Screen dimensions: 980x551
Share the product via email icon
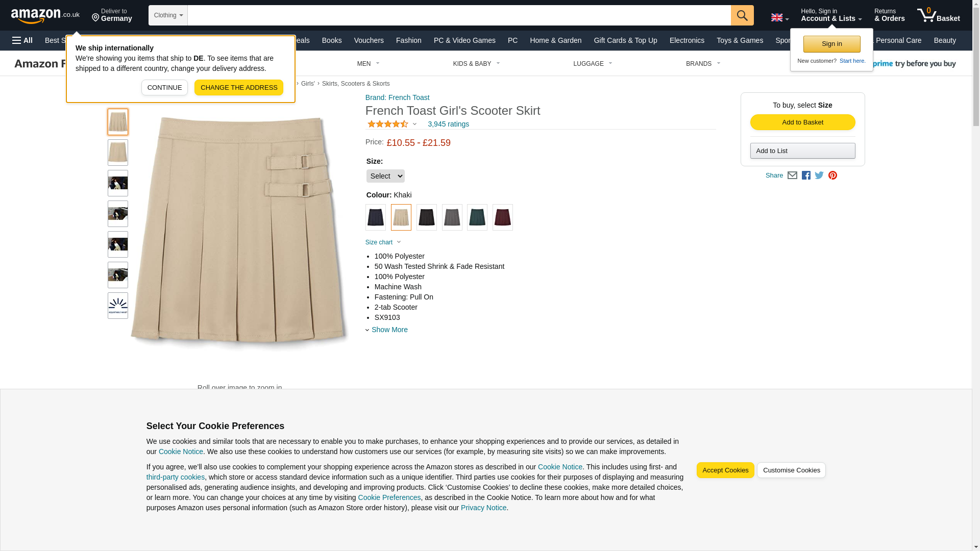point(792,176)
